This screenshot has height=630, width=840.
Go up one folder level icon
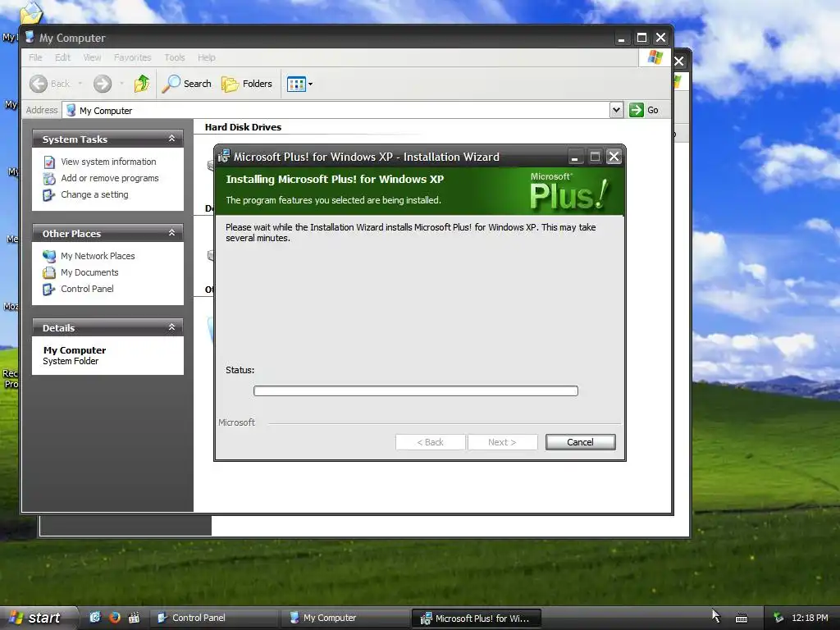click(142, 84)
